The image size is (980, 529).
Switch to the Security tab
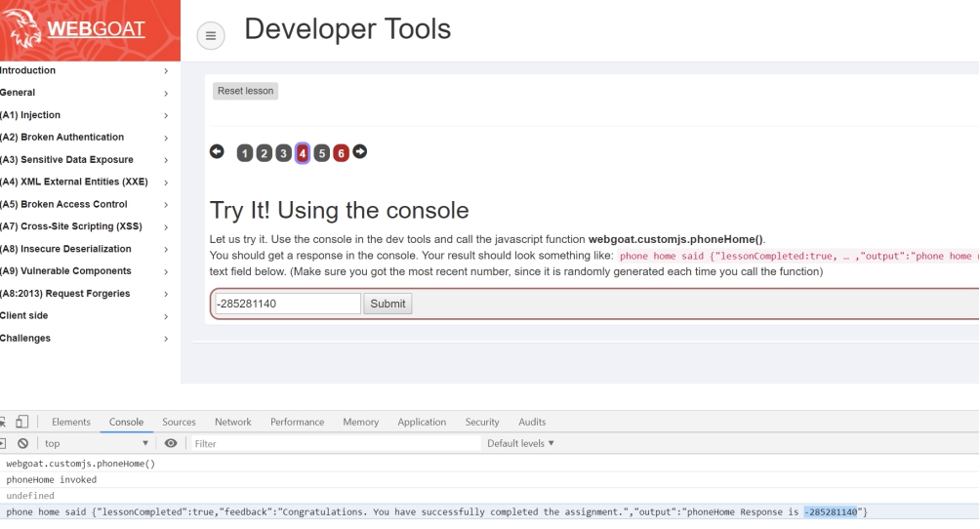[482, 422]
